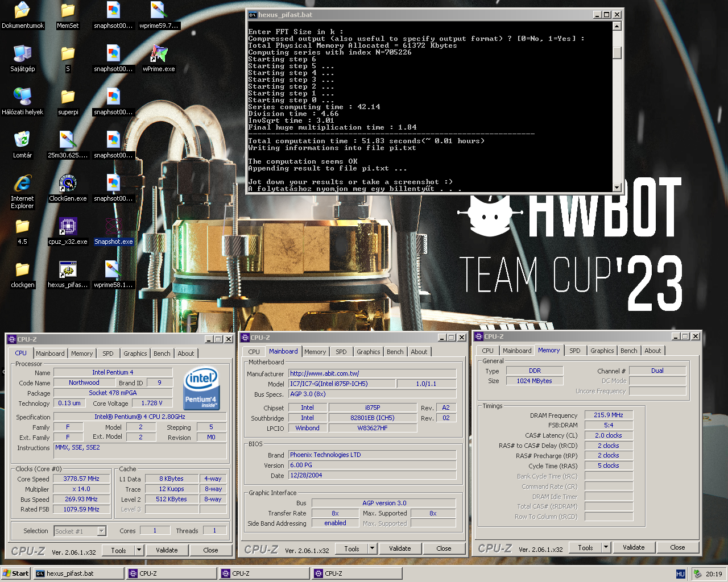Open the Graphics tab in the right CPU-Z window
This screenshot has width=728, height=582.
[602, 351]
